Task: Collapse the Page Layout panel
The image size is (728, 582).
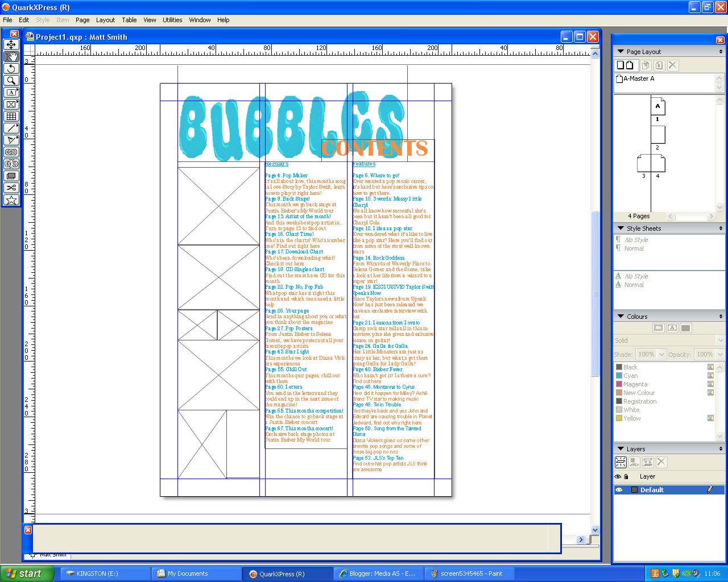Action: pyautogui.click(x=621, y=52)
